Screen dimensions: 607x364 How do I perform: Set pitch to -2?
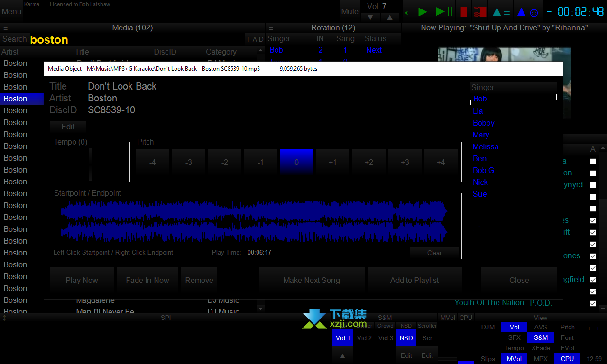click(225, 162)
